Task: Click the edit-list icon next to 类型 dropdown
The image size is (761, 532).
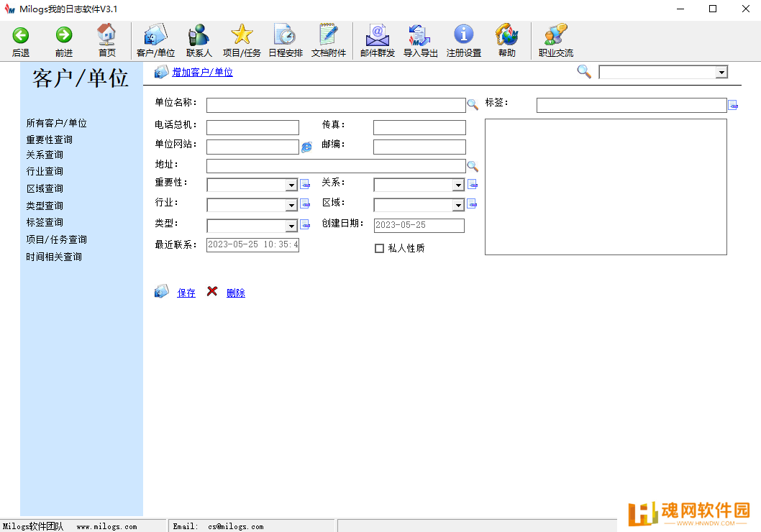Action: (305, 224)
